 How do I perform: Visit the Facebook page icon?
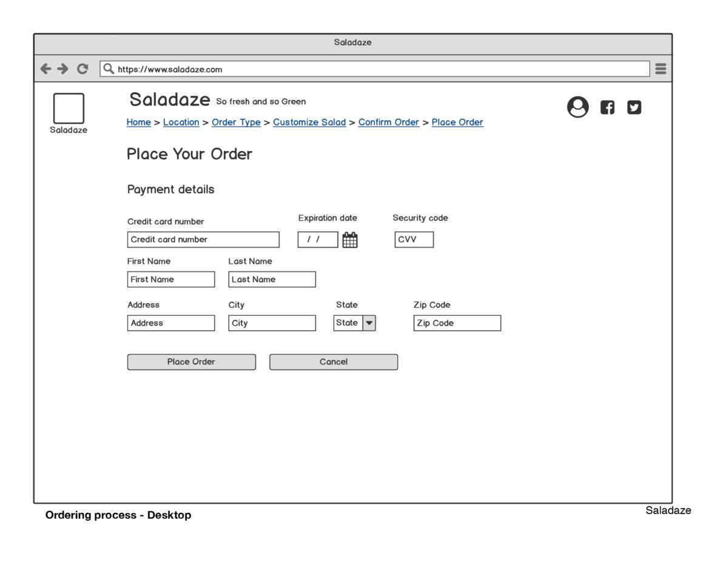click(x=607, y=107)
